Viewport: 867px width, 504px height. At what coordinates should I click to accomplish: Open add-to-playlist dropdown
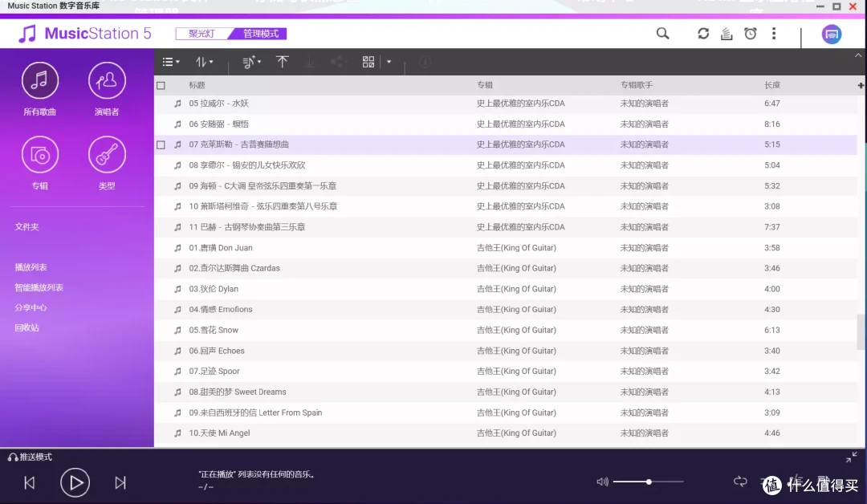(x=252, y=62)
